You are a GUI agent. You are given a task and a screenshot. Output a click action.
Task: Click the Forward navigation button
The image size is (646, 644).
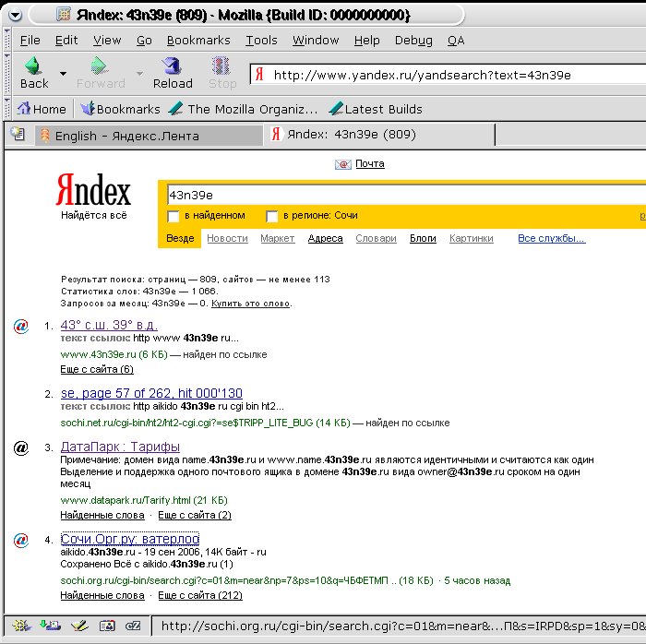click(101, 73)
